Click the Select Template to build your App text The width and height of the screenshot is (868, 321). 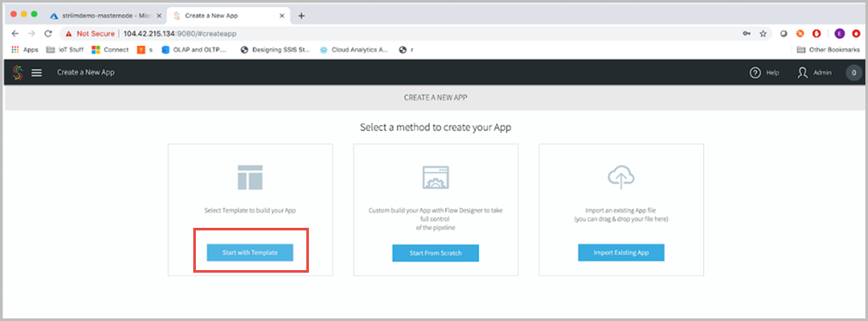[250, 211]
